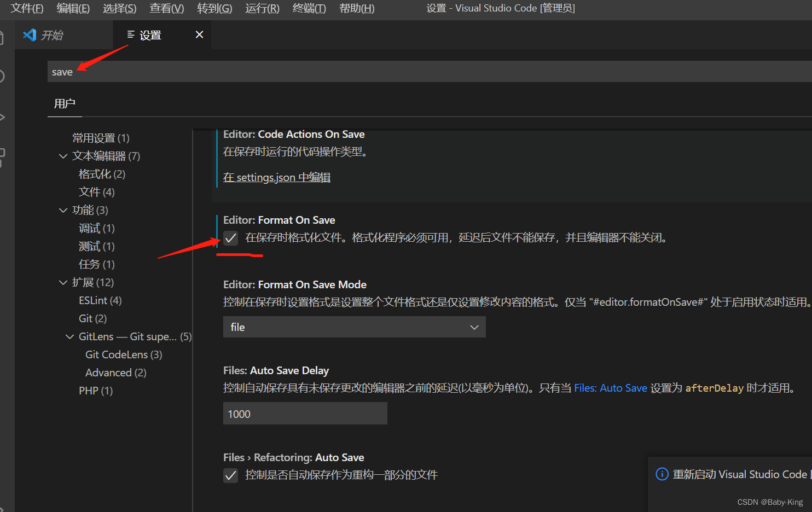Select the 用户 settings scope tab
This screenshot has width=812, height=512.
(x=65, y=103)
